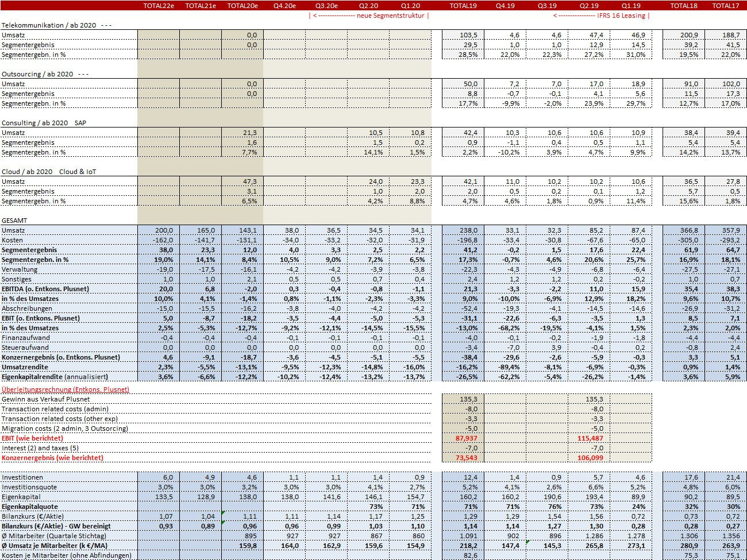This screenshot has width=747, height=560.
Task: Open the Überleitungsrechnung (Entkons. Plusnet) underlined link
Action: pos(66,389)
